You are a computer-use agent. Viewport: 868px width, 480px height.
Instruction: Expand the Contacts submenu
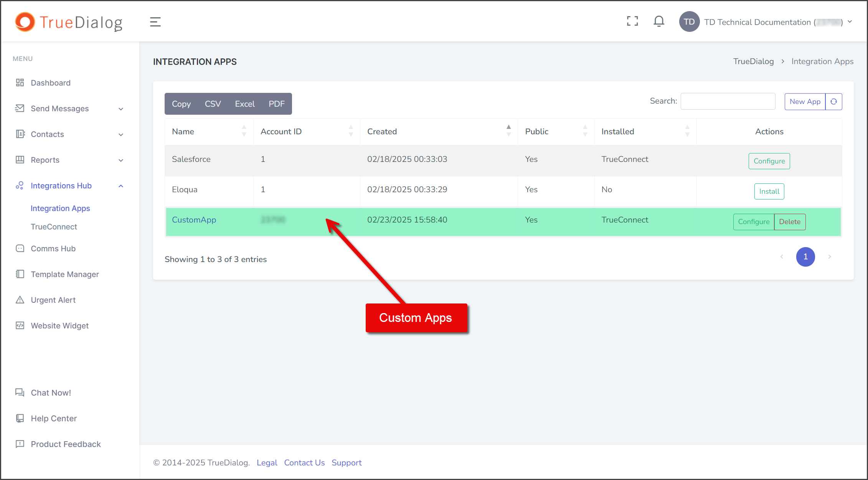121,135
